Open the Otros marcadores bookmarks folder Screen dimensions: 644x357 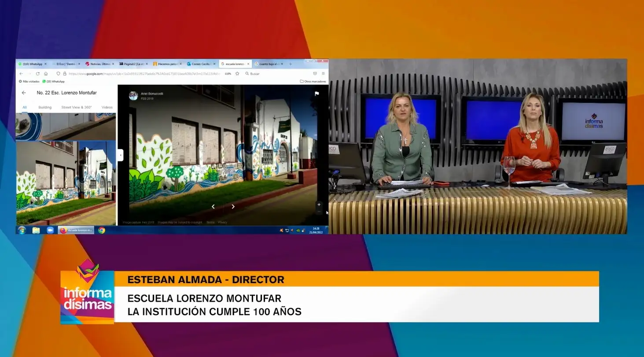tap(313, 81)
